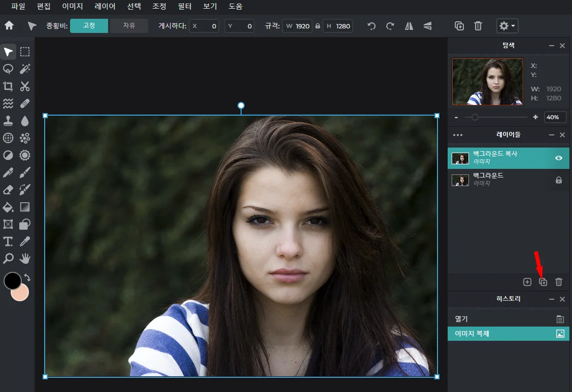
Task: Select the Paint Brush tool
Action: tap(25, 172)
